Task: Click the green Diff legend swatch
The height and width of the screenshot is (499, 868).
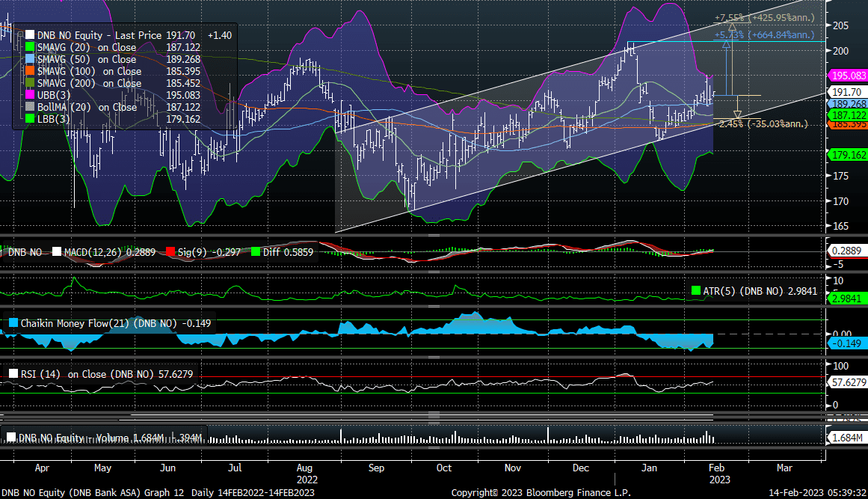Action: pyautogui.click(x=255, y=252)
